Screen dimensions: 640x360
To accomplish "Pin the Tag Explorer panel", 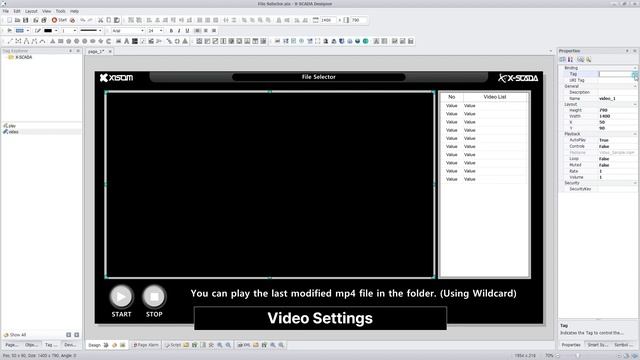I will tap(70, 51).
